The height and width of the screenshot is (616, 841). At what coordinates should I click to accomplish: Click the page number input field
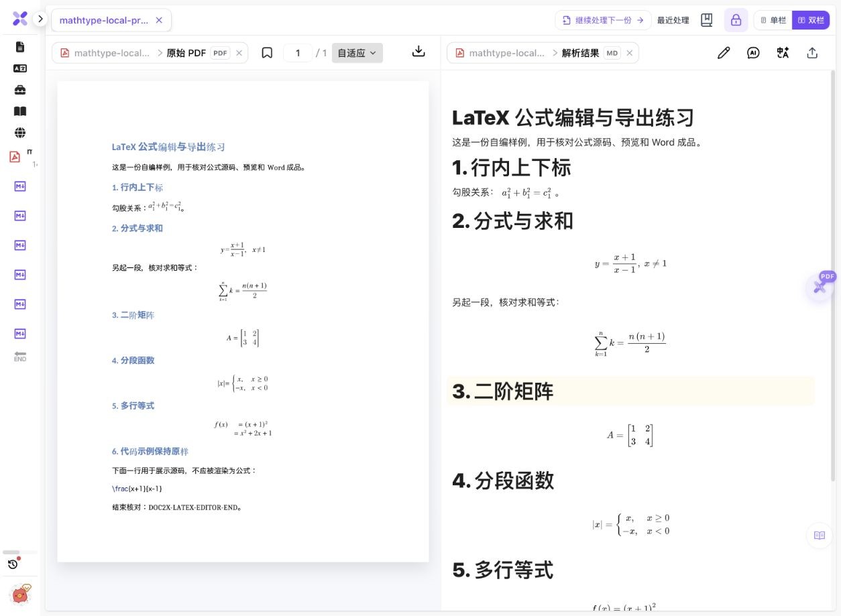pyautogui.click(x=298, y=53)
